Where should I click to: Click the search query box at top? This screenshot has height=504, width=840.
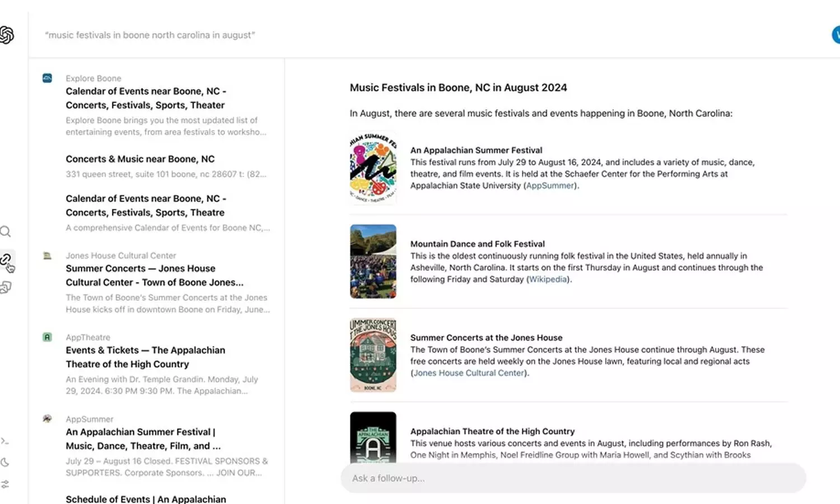(x=150, y=35)
